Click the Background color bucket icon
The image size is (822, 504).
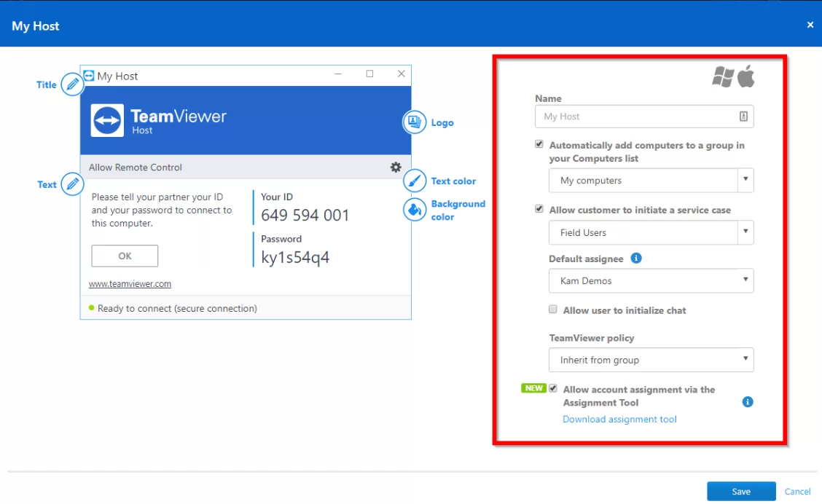(x=414, y=210)
